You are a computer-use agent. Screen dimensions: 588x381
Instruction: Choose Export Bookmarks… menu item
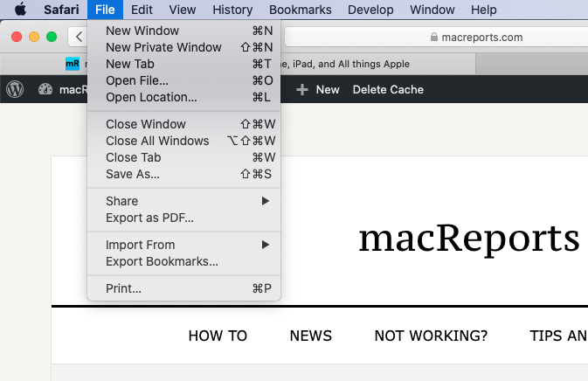pos(183,261)
